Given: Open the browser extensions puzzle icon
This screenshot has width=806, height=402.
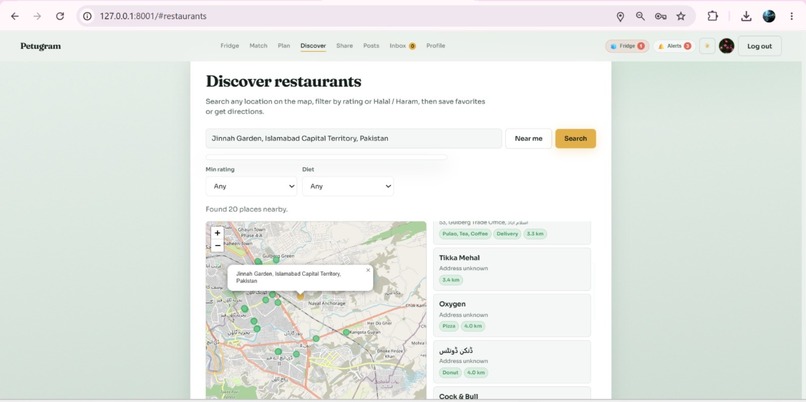Looking at the screenshot, I should point(712,16).
